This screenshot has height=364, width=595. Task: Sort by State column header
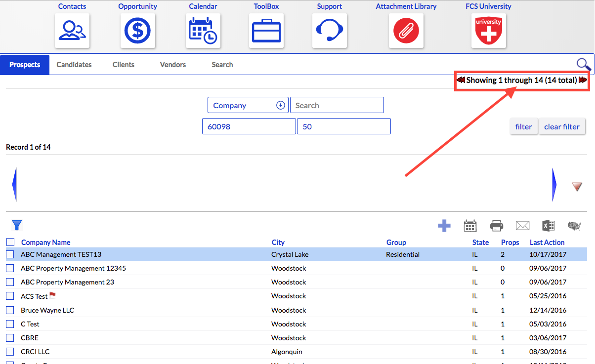480,242
